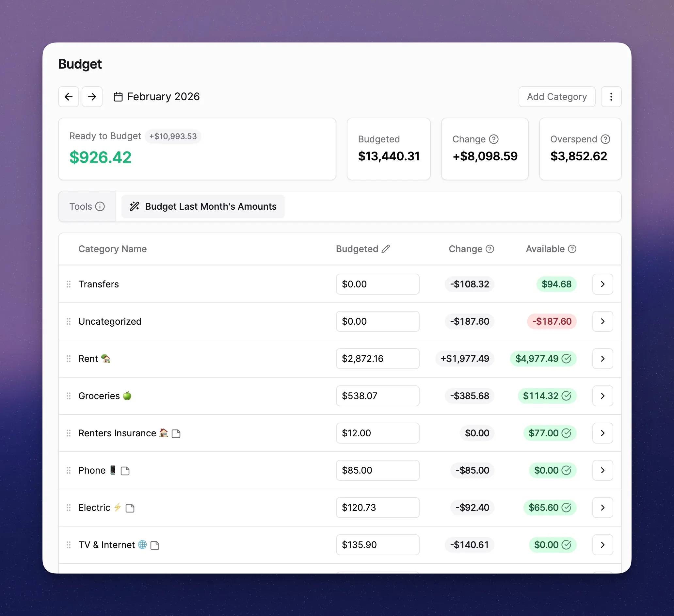Expand the Electric row chevron
674x616 pixels.
(602, 507)
